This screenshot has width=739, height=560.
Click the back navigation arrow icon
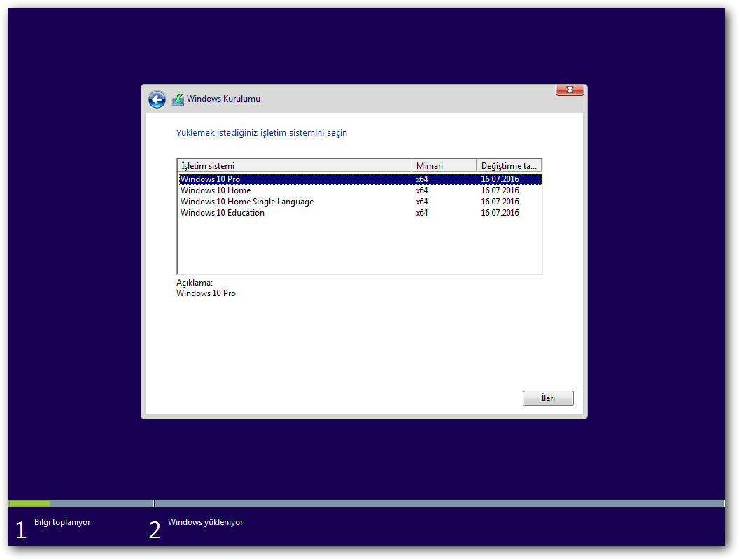pyautogui.click(x=157, y=99)
